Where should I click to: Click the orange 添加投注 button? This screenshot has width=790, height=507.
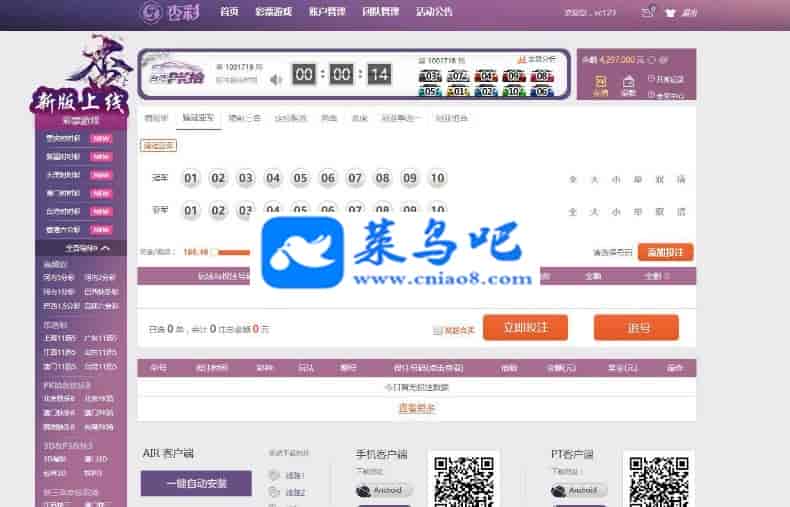click(x=665, y=252)
